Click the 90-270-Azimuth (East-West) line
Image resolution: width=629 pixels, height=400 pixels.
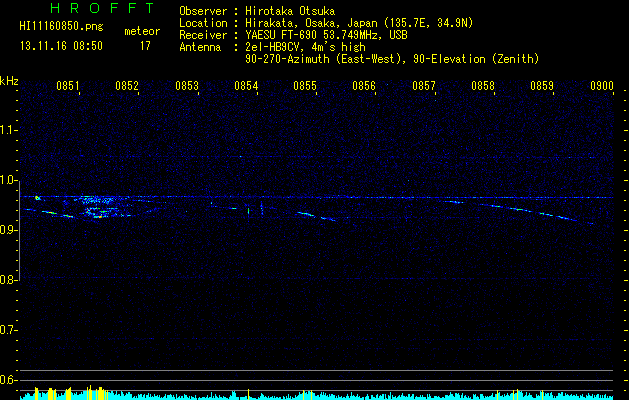click(392, 59)
